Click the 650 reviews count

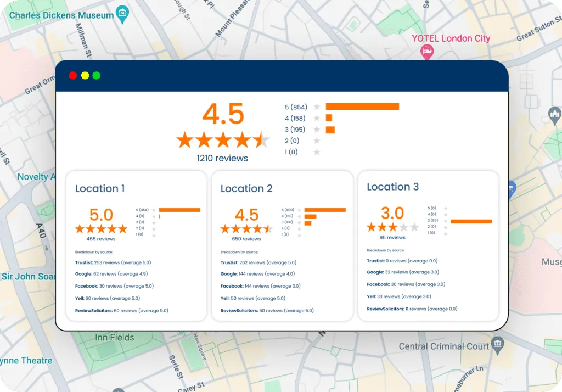click(246, 239)
